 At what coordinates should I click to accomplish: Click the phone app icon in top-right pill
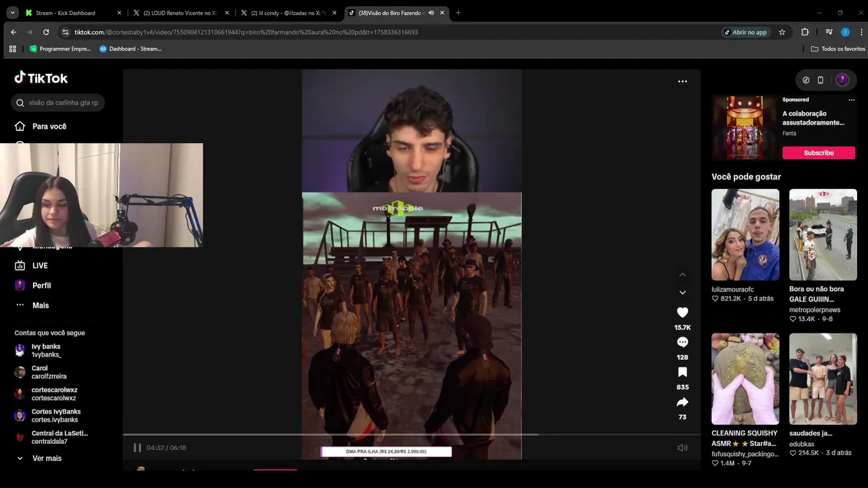(x=820, y=80)
